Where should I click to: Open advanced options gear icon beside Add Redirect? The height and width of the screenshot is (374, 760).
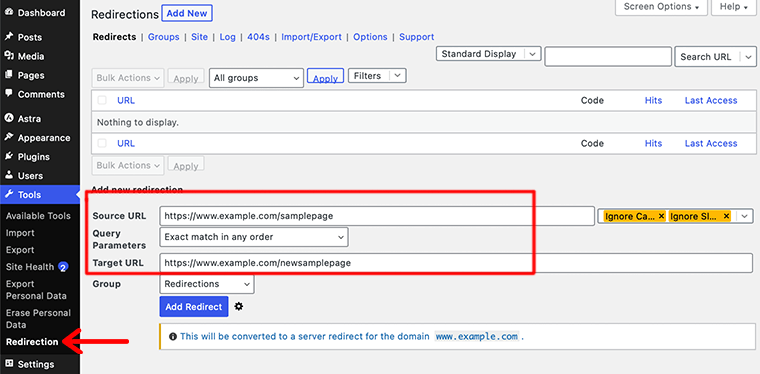[238, 307]
